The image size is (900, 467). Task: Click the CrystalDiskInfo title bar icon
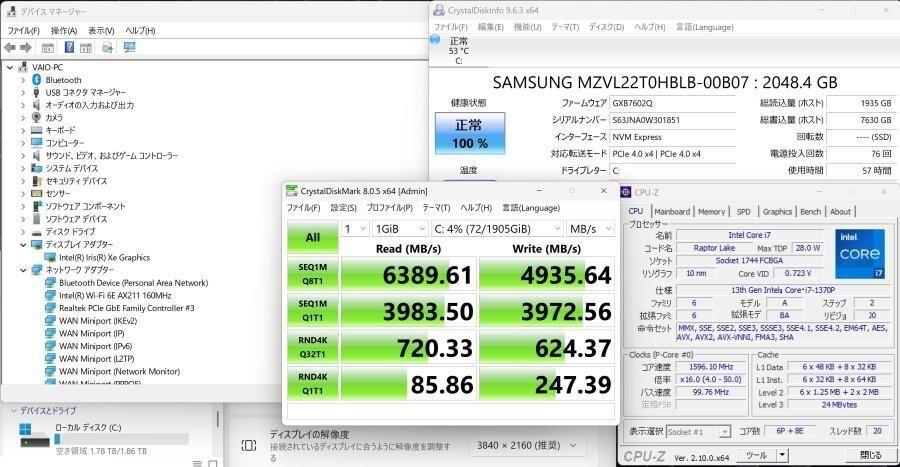click(439, 10)
